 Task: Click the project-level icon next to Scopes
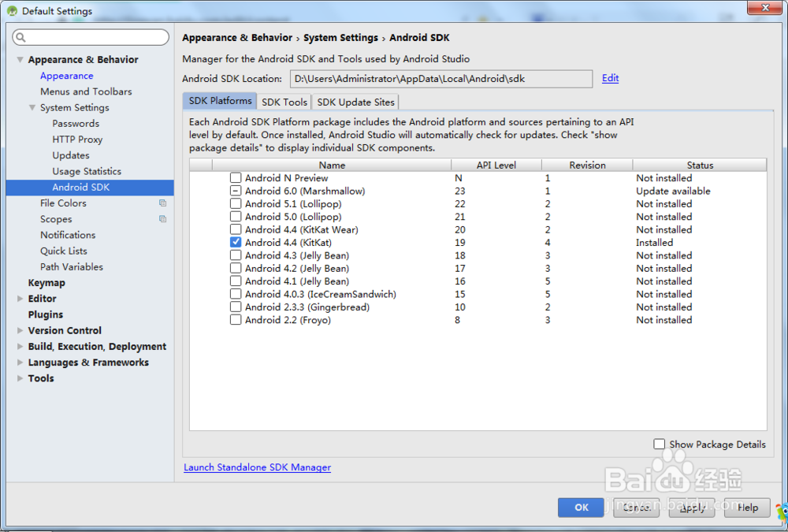point(163,219)
